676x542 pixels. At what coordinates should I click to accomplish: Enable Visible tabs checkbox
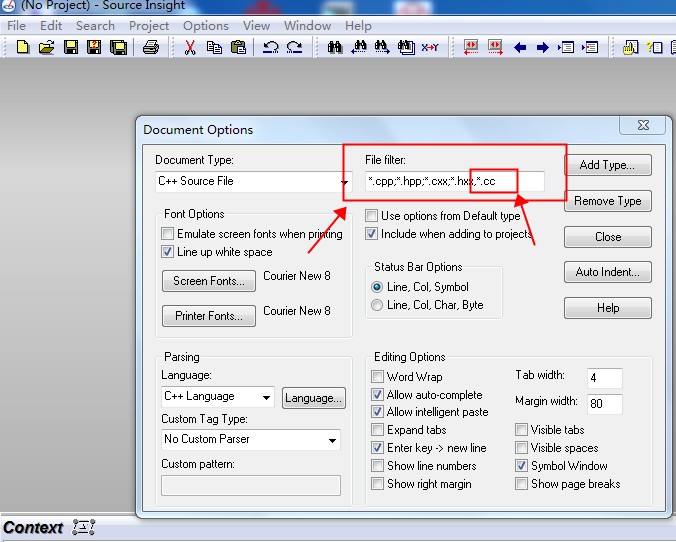[521, 429]
